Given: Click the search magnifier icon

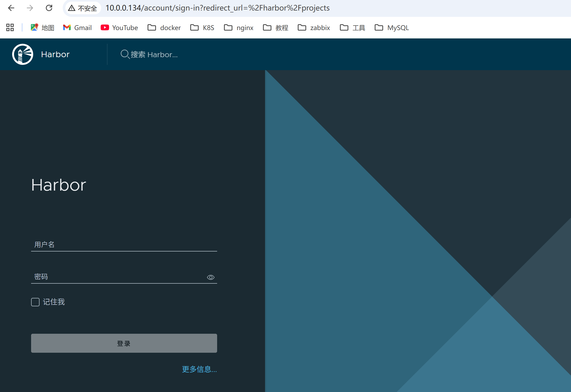Looking at the screenshot, I should coord(125,54).
